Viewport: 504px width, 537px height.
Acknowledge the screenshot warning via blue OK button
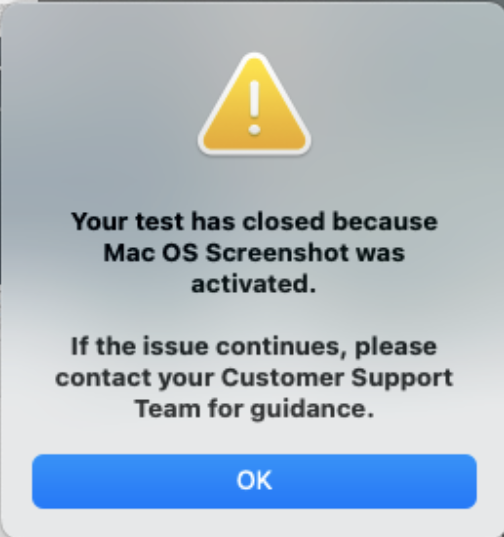(x=254, y=481)
